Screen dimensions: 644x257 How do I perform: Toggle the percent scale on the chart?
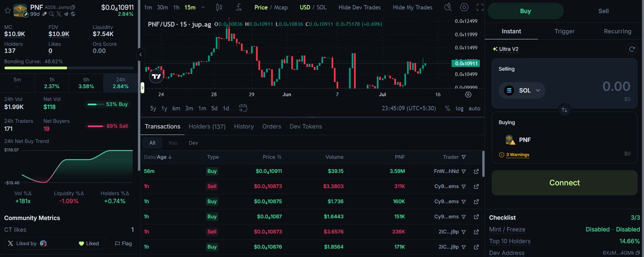pyautogui.click(x=447, y=108)
